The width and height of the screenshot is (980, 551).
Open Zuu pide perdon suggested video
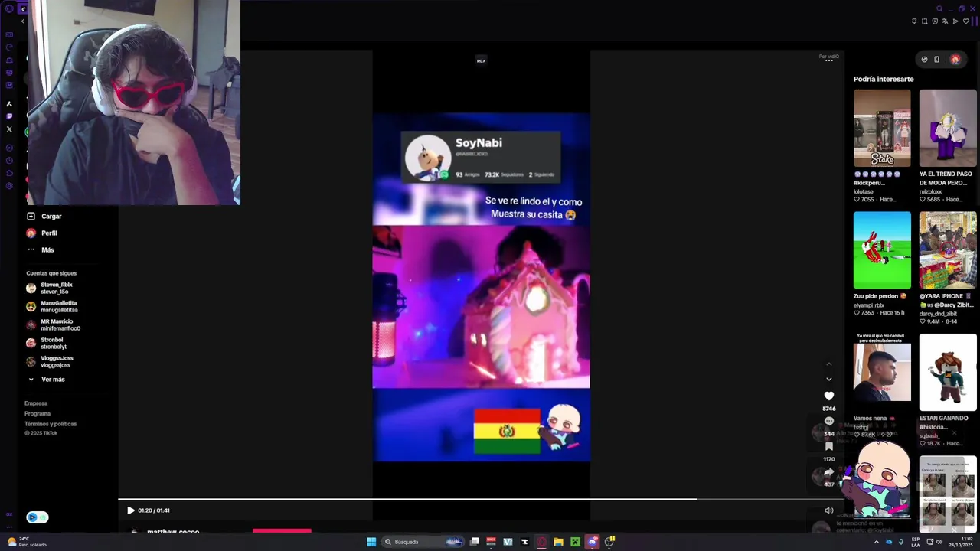[882, 250]
